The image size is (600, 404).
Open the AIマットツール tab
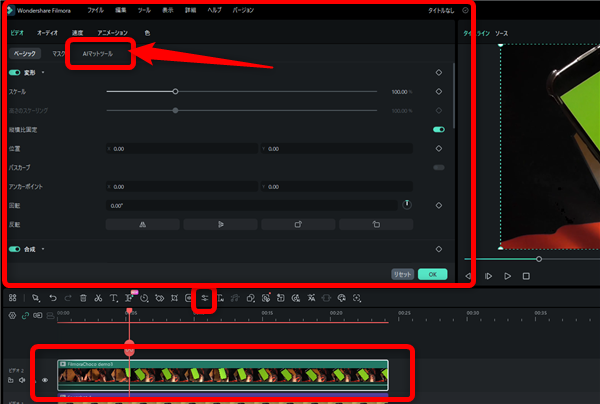point(99,53)
